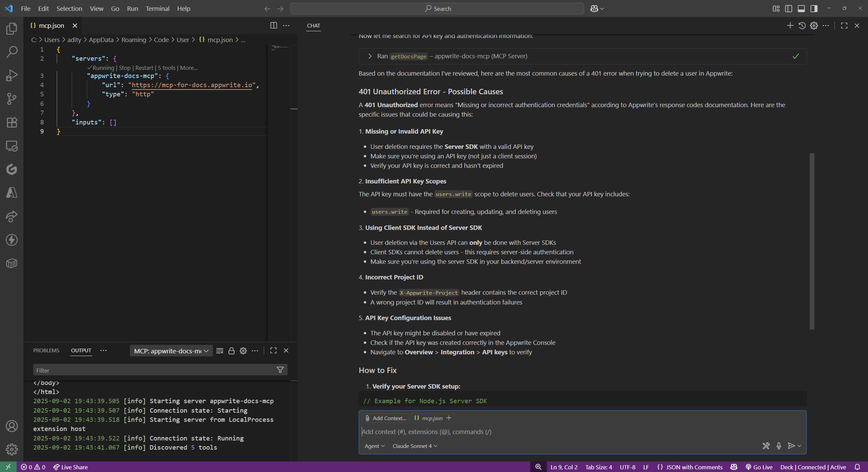This screenshot has height=472, width=868.
Task: Maximize the chat panel
Action: [x=844, y=25]
